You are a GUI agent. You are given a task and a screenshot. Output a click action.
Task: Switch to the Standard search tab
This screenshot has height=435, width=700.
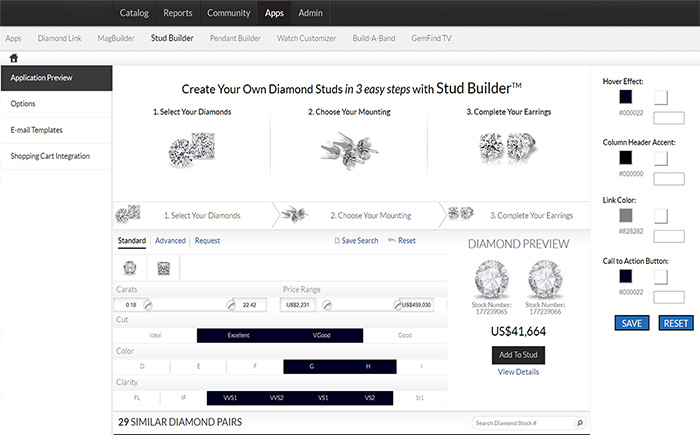132,241
